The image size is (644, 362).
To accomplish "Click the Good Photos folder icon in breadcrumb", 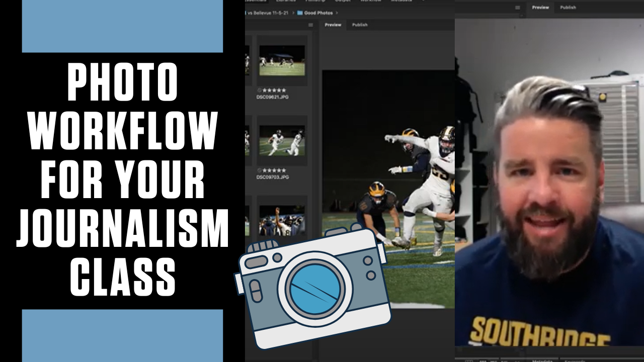I will click(x=300, y=13).
